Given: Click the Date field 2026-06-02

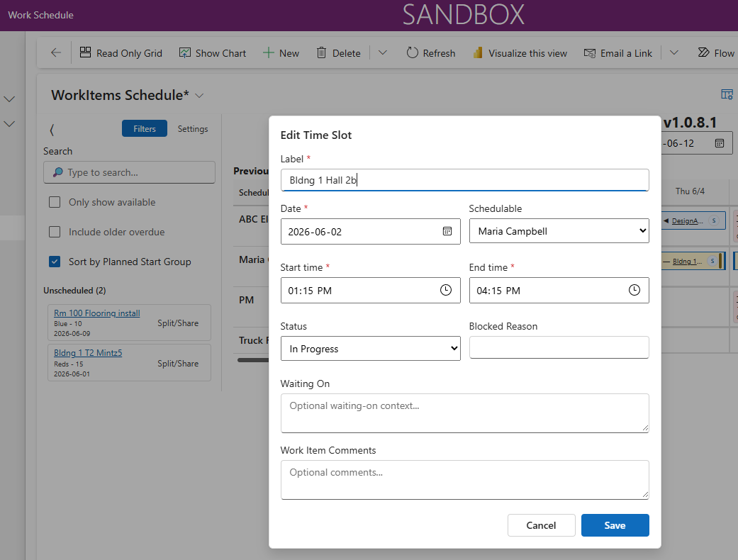Looking at the screenshot, I should tap(370, 231).
